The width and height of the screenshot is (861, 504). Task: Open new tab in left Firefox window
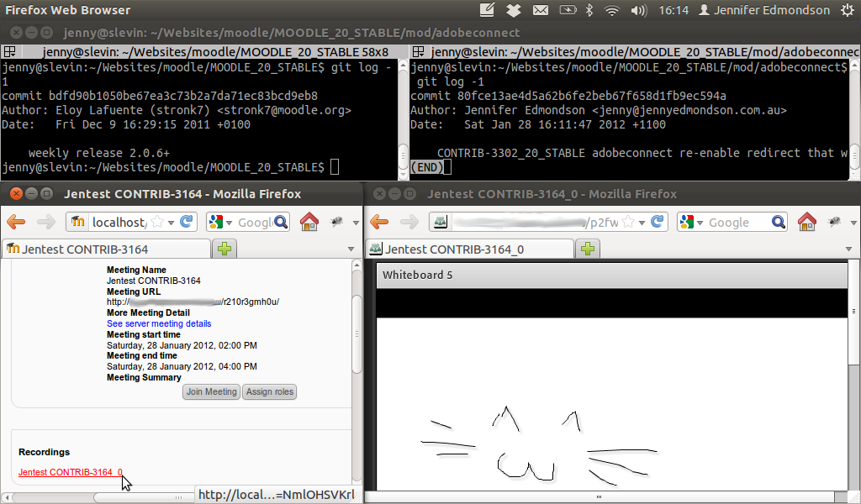pyautogui.click(x=224, y=249)
